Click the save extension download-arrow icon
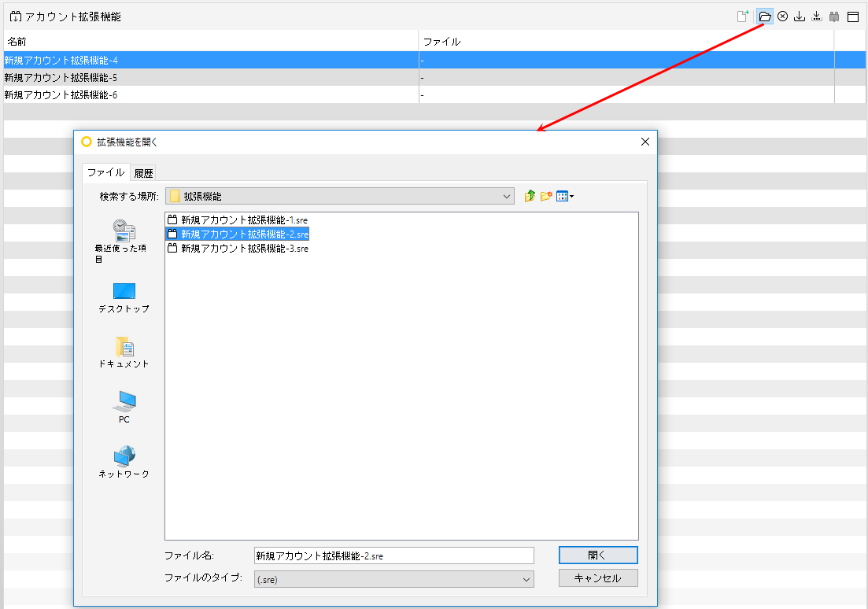Image resolution: width=868 pixels, height=609 pixels. tap(800, 17)
